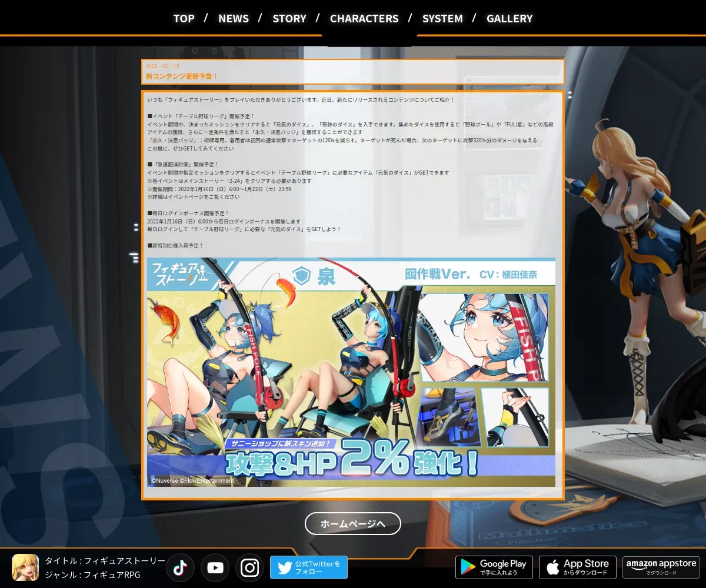Click the news title 新コンテンツ更新予告！
This screenshot has width=706, height=588.
(x=182, y=76)
